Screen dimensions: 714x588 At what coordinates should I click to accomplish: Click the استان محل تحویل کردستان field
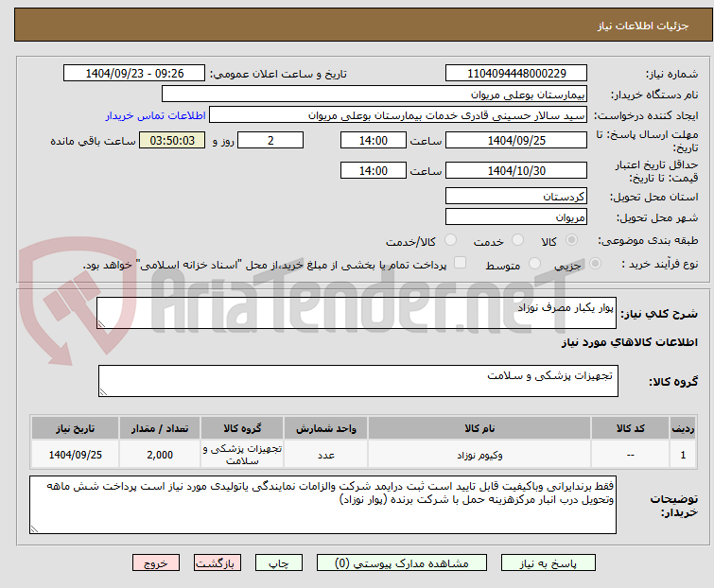coord(516,196)
